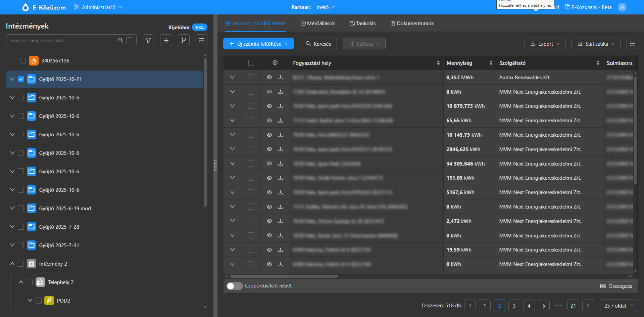This screenshot has width=644, height=317.
Task: Open the Dokumentumok tab
Action: coord(412,24)
